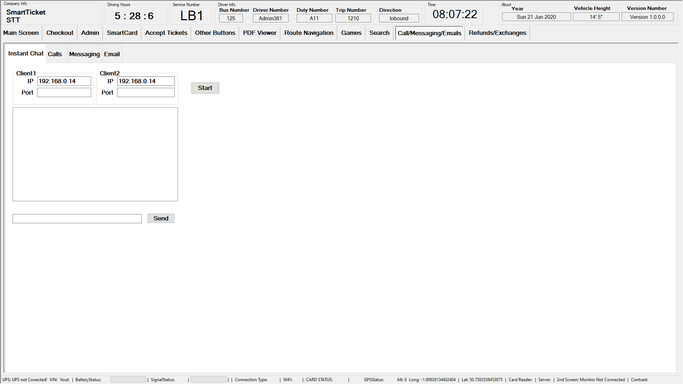This screenshot has width=683, height=384.
Task: Click the chat history text area
Action: pos(95,154)
